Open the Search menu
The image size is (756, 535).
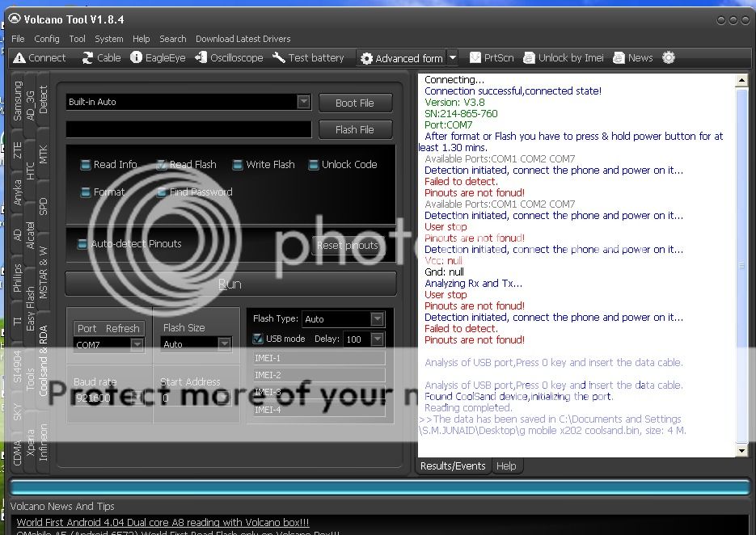172,39
